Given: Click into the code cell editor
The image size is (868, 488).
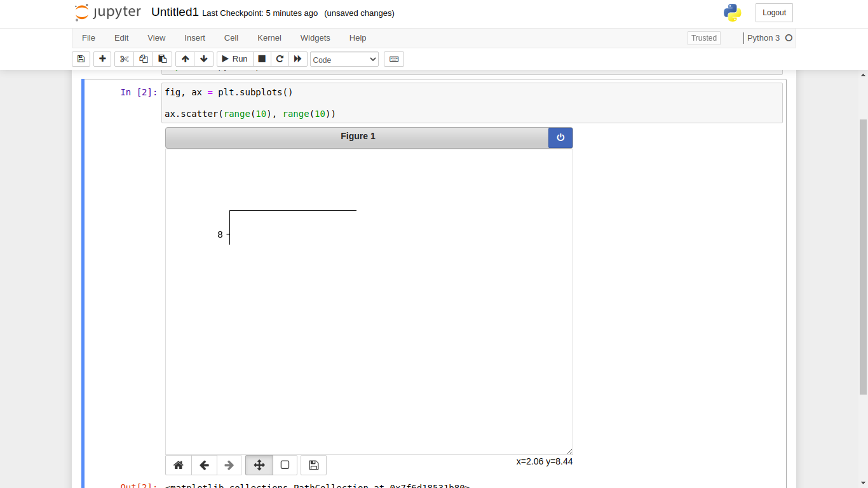Looking at the screenshot, I should 471,103.
